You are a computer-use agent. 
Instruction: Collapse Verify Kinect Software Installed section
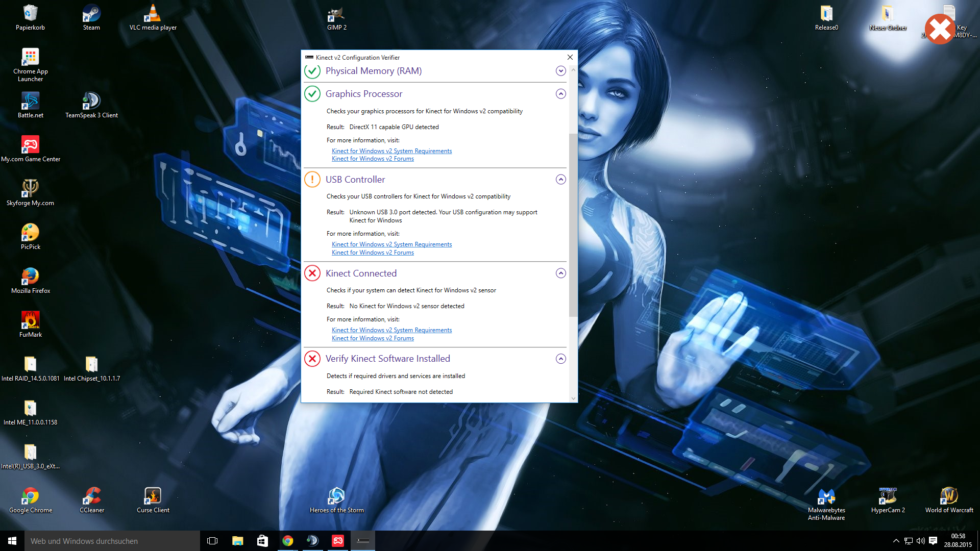pos(560,359)
